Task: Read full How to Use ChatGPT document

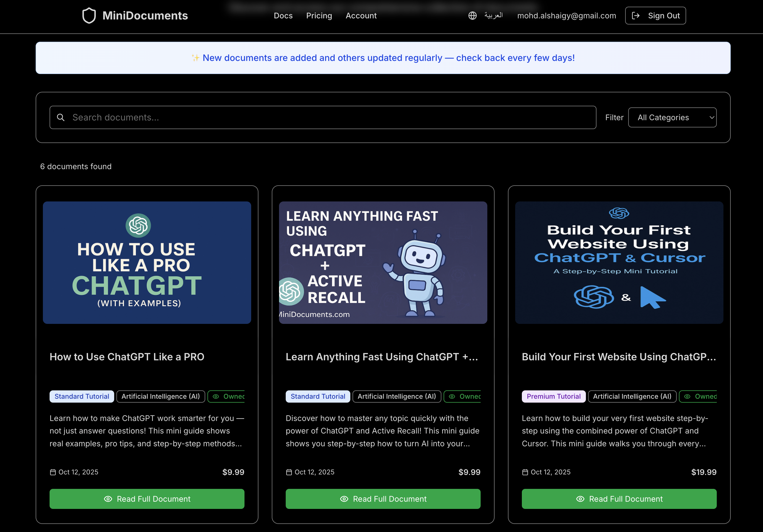Action: click(147, 498)
